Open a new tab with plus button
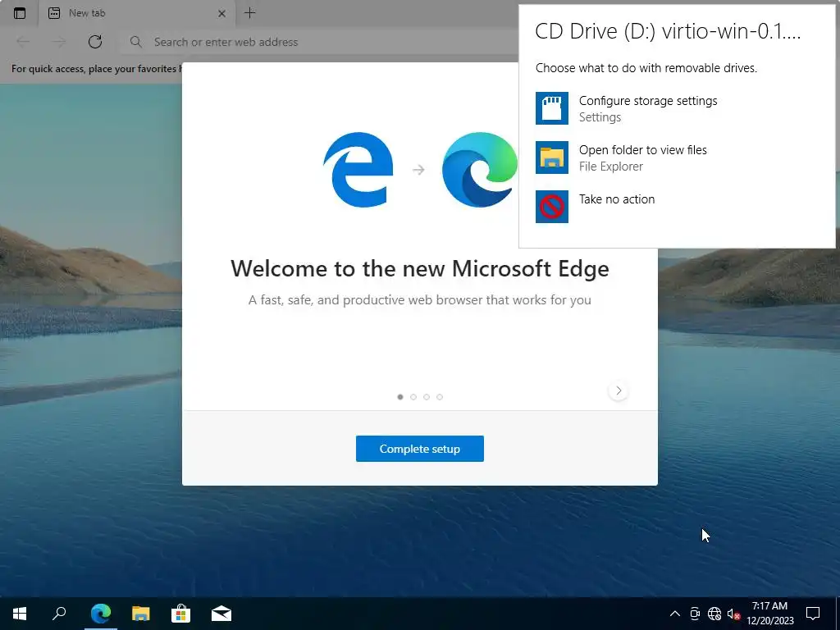 249,13
